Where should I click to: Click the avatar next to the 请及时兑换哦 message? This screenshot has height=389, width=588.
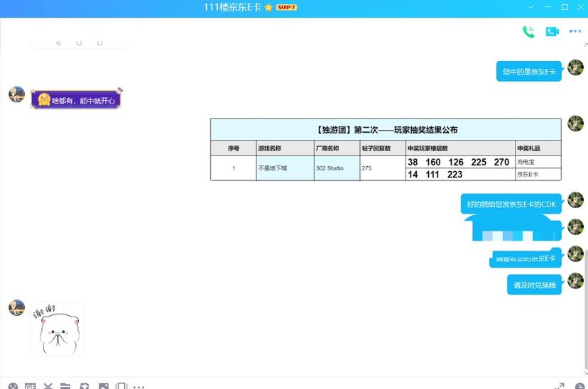(576, 280)
